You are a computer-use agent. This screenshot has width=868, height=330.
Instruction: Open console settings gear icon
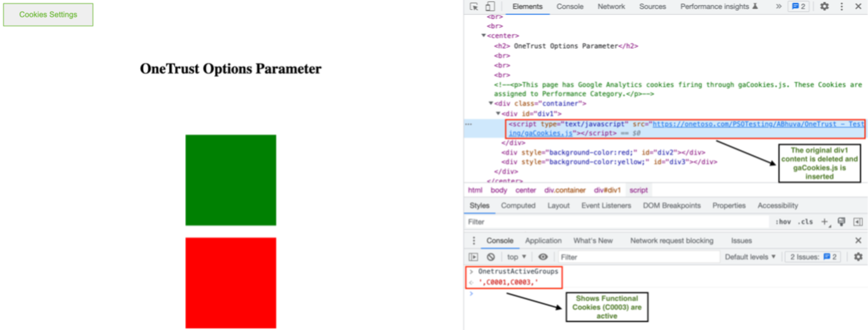click(x=858, y=257)
